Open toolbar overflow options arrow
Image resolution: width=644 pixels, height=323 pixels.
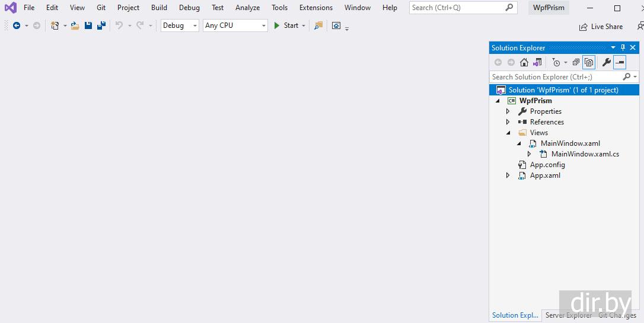click(347, 28)
